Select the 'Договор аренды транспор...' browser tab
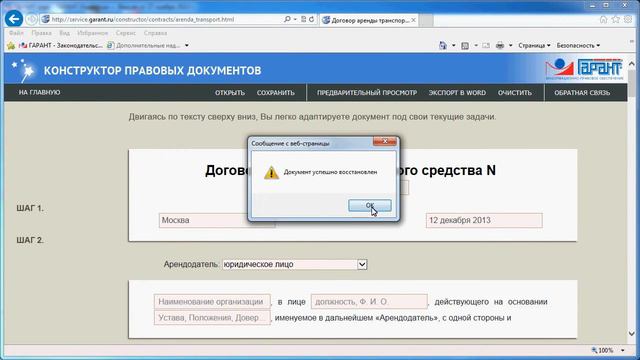Screen dimensions: 640x360 click(x=369, y=20)
